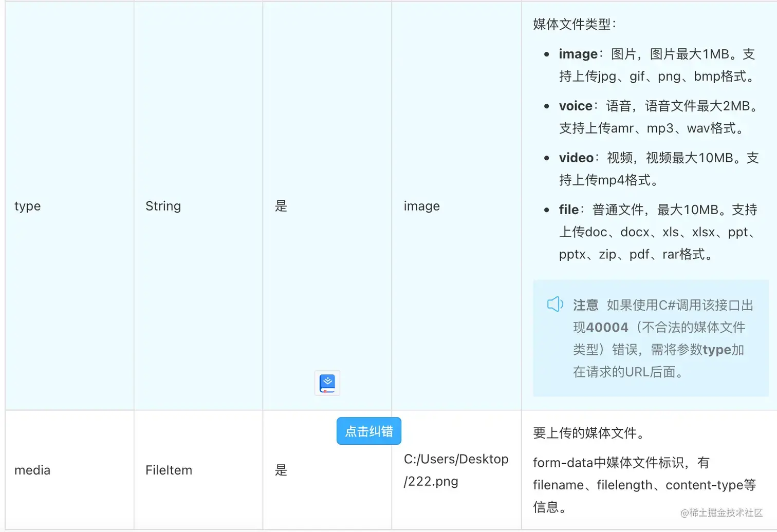Image resolution: width=777 pixels, height=532 pixels.
Task: Click the bold "file" list term
Action: [x=568, y=210]
